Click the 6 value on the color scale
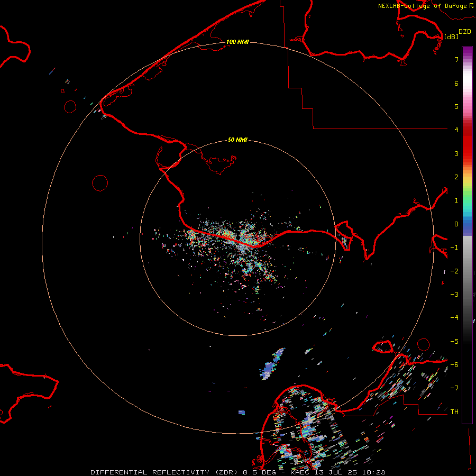The image size is (476, 476). (456, 83)
